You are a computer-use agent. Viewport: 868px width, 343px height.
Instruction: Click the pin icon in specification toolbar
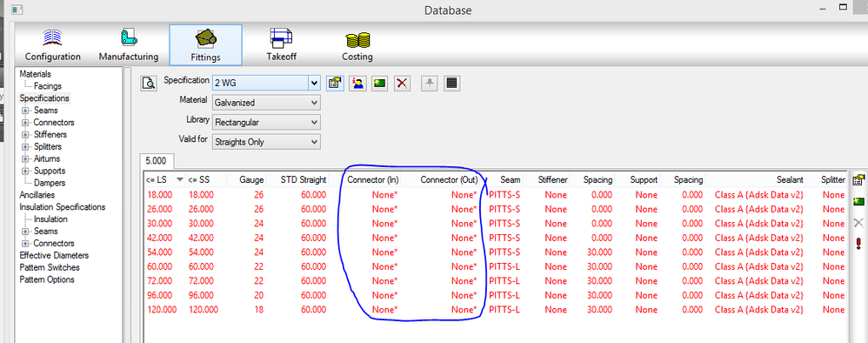(x=430, y=83)
